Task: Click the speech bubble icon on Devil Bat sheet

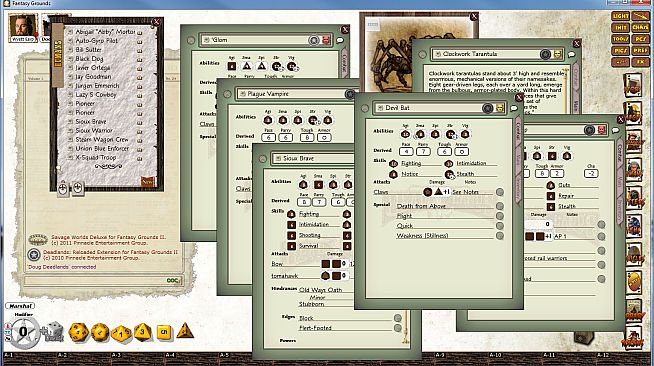Action: (x=514, y=108)
